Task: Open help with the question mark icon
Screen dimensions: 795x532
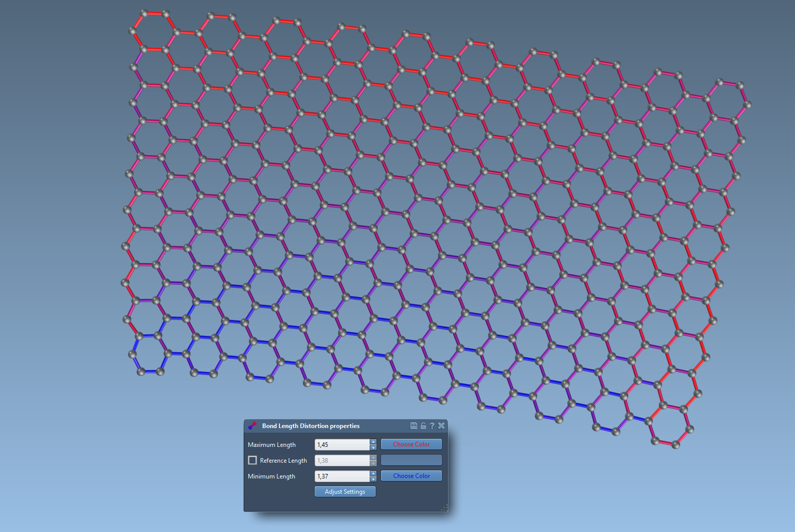Action: pos(432,425)
